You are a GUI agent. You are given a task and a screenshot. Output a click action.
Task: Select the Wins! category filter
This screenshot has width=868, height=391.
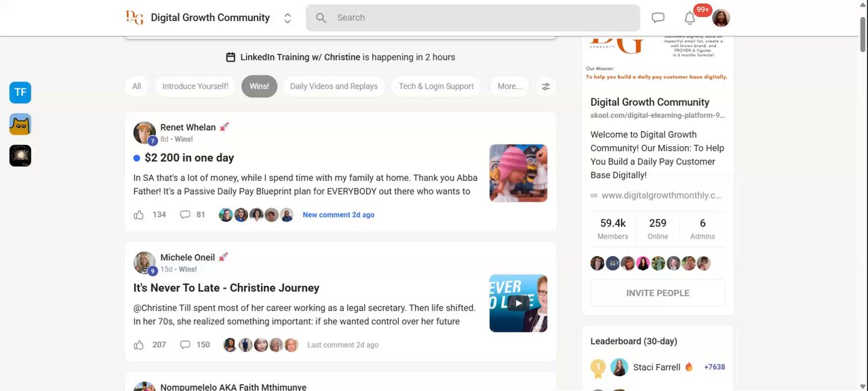[x=259, y=86]
